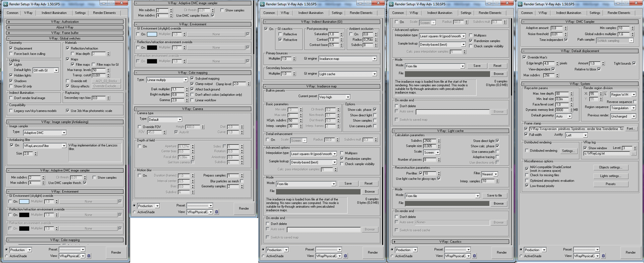Viewport: 644px width, 263px height.
Task: Toggle the Displacement checkbox
Action: click(11, 48)
